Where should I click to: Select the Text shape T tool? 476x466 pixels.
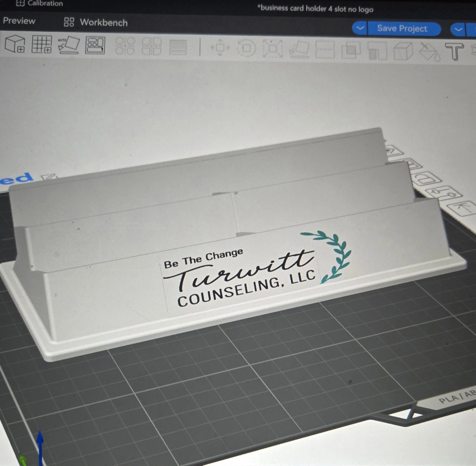(454, 51)
